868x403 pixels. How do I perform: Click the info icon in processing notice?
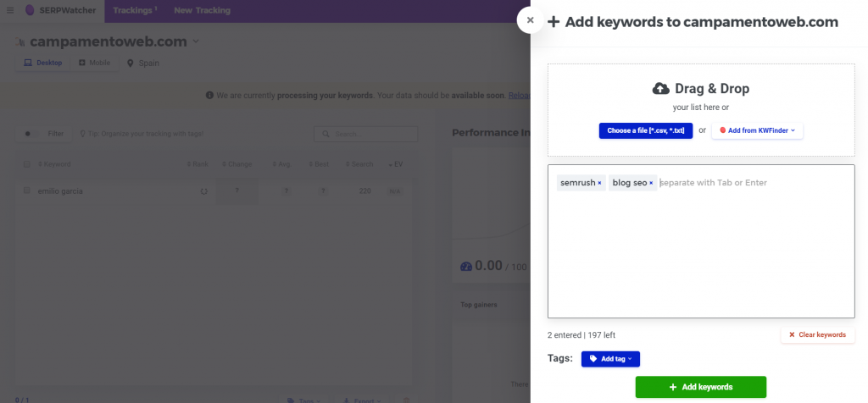(210, 95)
